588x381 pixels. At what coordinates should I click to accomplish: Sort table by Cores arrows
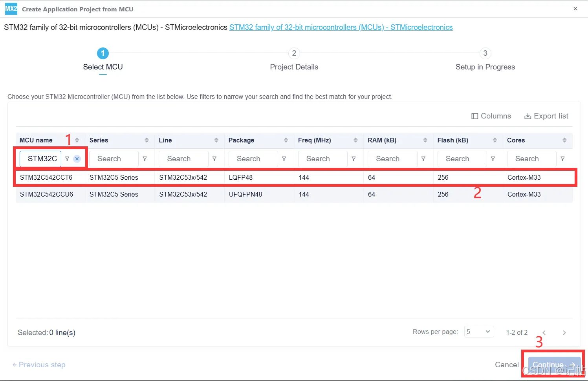click(x=564, y=140)
